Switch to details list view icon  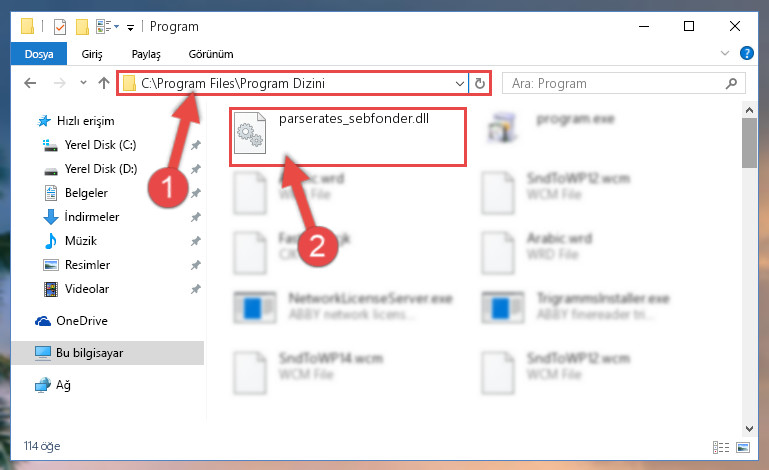pos(720,447)
